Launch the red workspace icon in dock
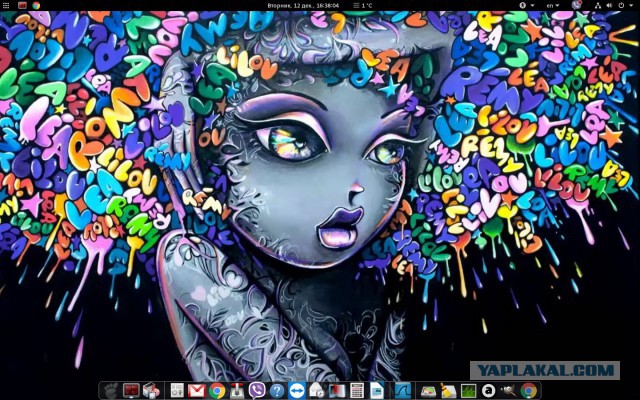The width and height of the screenshot is (640, 400). click(131, 391)
